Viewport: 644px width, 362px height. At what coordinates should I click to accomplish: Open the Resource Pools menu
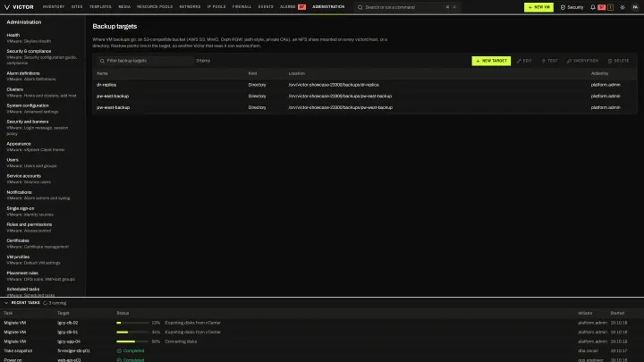pos(155,7)
